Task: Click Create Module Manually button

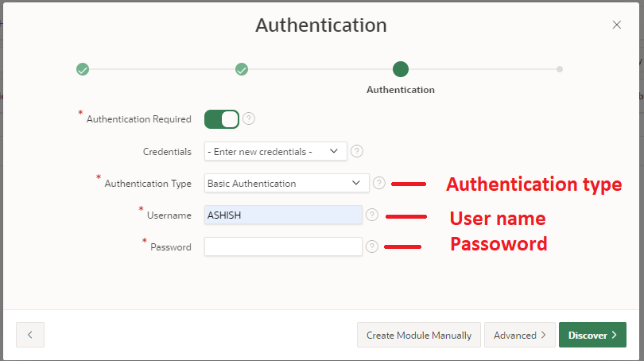Action: click(418, 335)
